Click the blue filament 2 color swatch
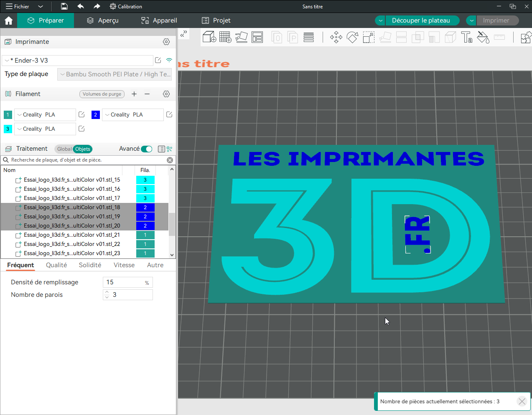The image size is (532, 415). [96, 115]
